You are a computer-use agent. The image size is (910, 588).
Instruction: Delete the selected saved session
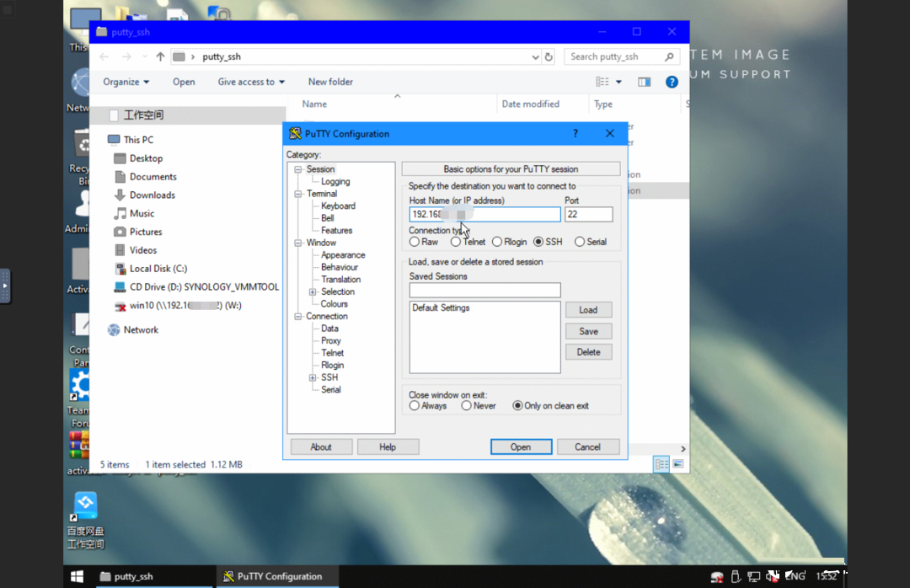(588, 352)
